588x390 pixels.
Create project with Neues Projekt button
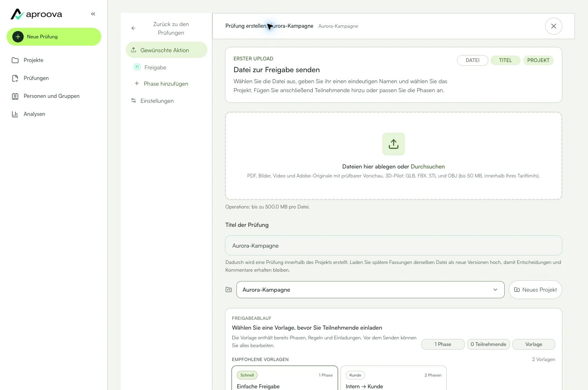(x=535, y=290)
